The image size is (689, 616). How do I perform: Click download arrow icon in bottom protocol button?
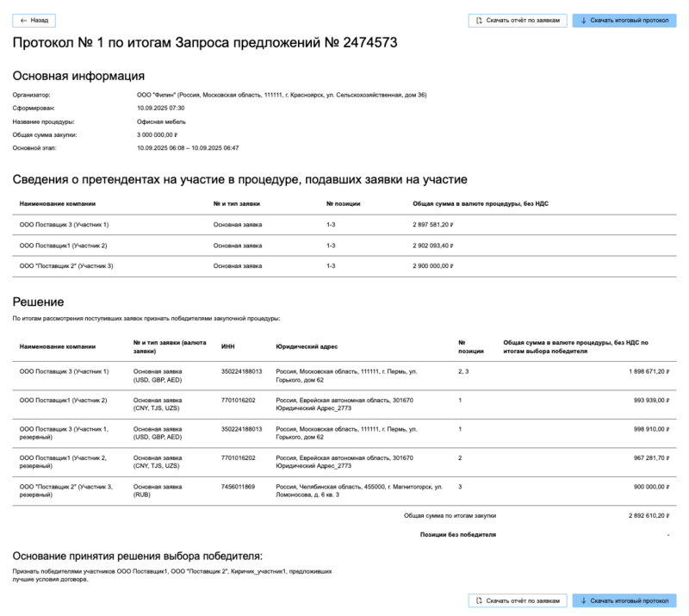[583, 600]
